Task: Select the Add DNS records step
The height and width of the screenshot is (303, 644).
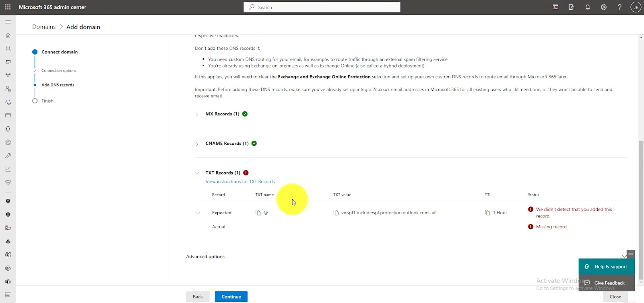Action: pos(58,85)
